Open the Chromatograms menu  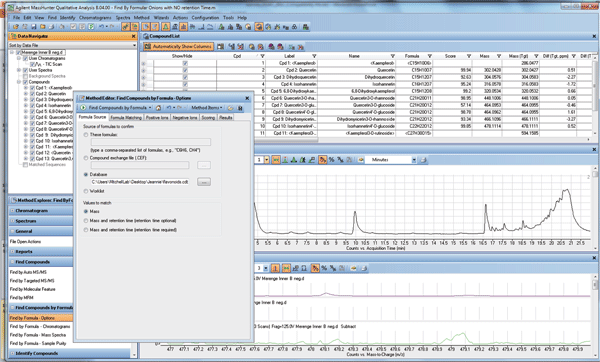[x=95, y=18]
